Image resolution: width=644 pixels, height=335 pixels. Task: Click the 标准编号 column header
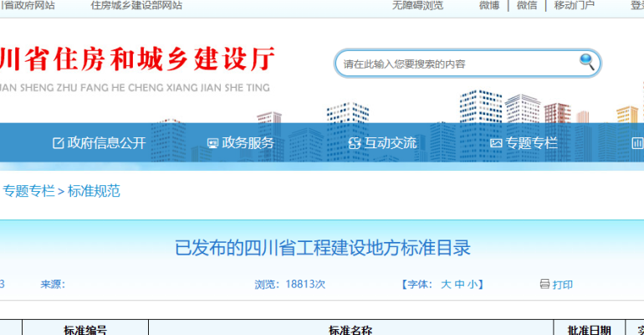(85, 330)
